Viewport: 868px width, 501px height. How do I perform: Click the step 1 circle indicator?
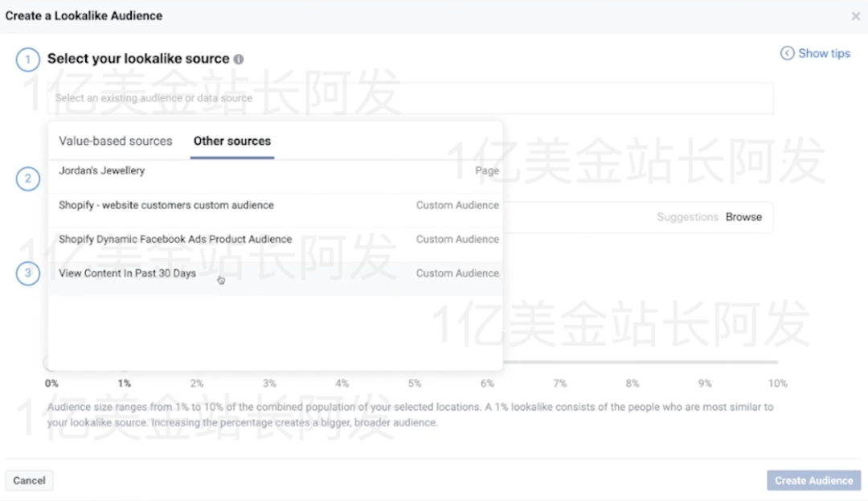27,59
